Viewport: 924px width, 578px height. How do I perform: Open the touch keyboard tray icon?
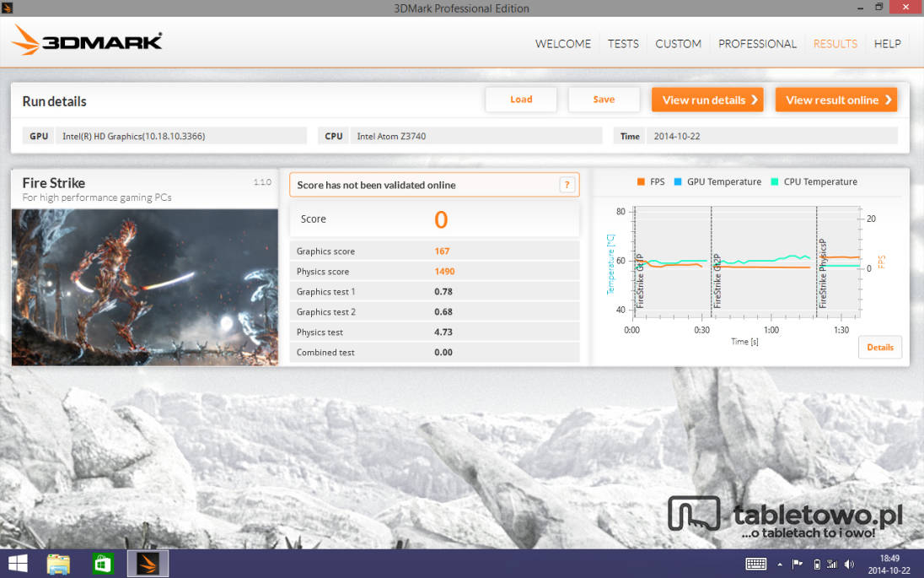coord(755,564)
